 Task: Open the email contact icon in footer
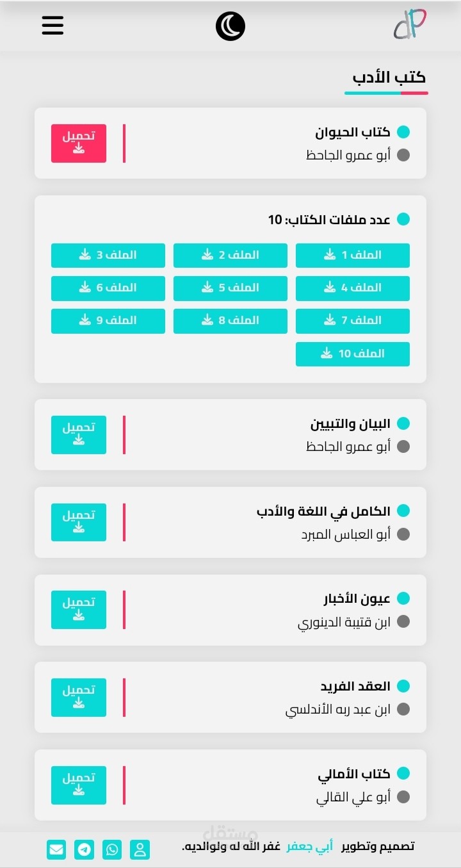coord(56,849)
